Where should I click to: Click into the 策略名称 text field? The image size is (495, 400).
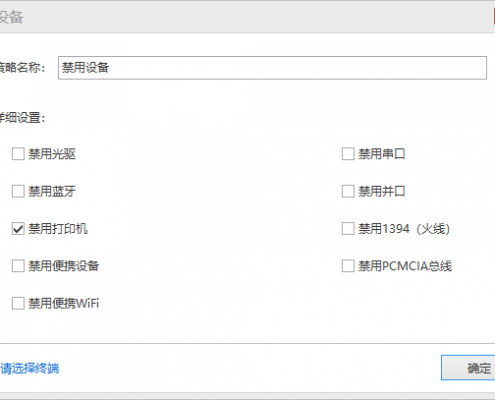[x=272, y=68]
